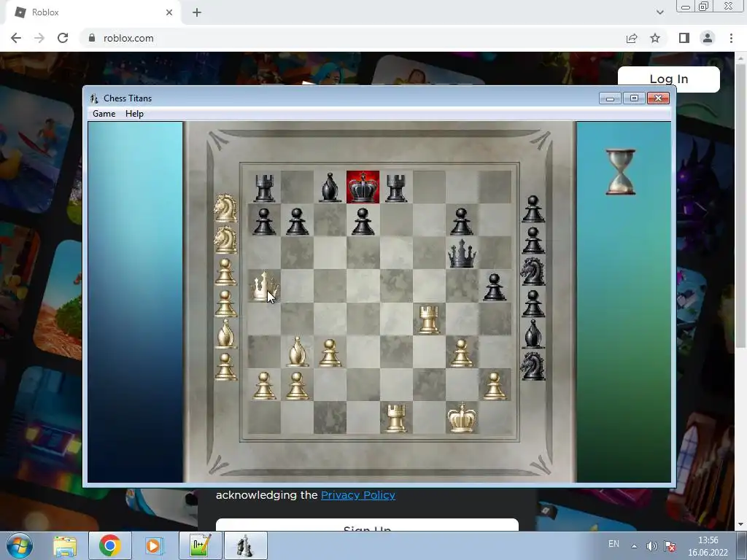The width and height of the screenshot is (747, 560).
Task: Maximize the Chess Titans window
Action: 634,98
